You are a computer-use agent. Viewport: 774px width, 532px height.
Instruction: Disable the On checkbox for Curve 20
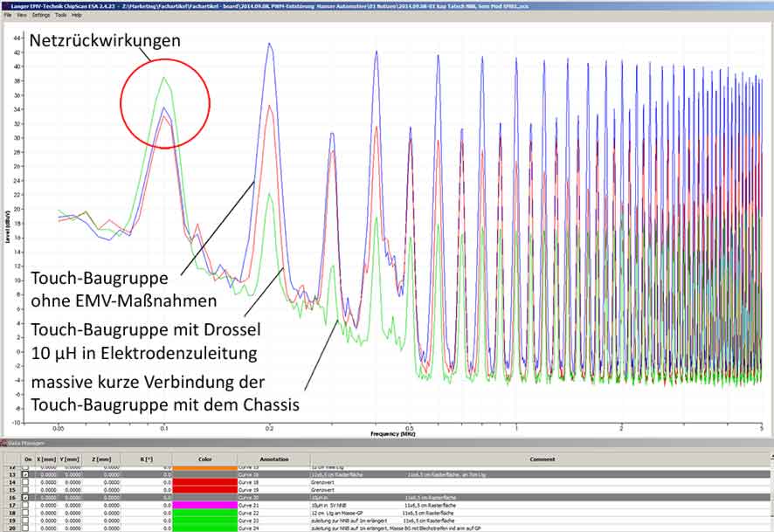tap(26, 497)
